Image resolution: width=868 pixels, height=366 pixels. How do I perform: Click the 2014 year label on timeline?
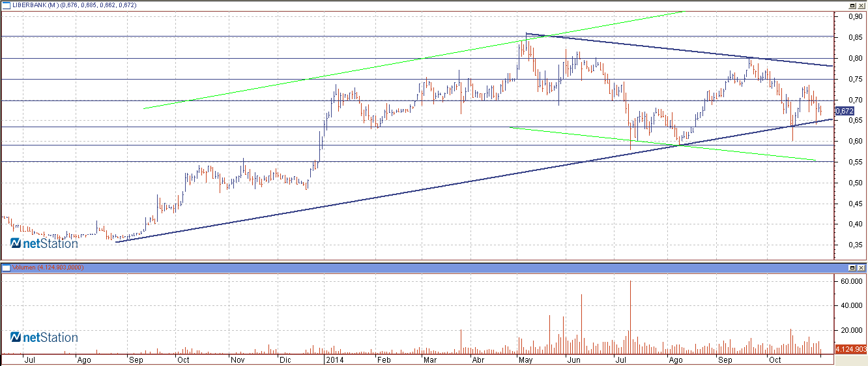tap(334, 359)
